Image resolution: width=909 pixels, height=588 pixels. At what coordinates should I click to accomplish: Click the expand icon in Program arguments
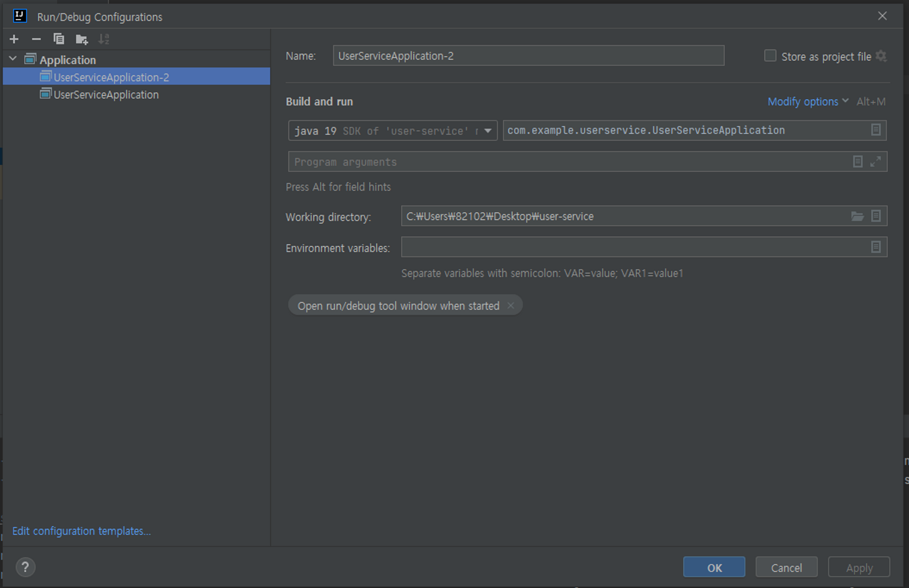coord(875,162)
